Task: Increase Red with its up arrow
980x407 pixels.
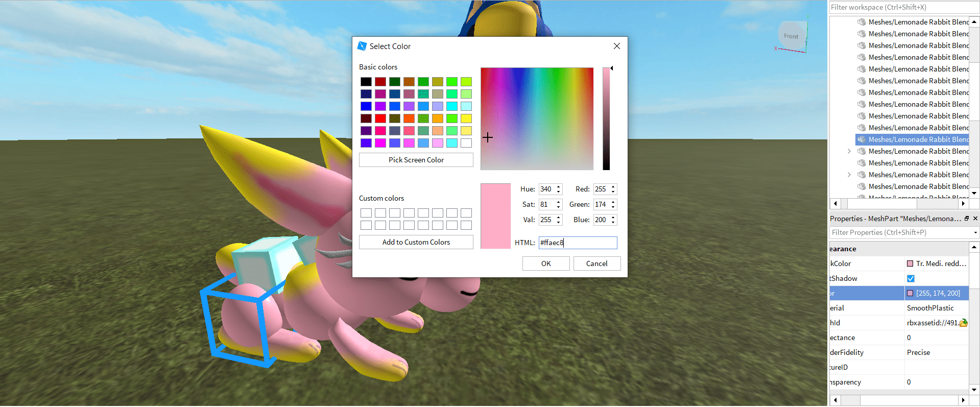Action: pyautogui.click(x=613, y=186)
